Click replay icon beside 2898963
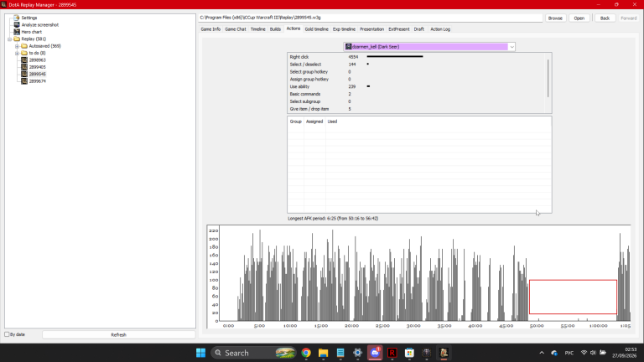644x362 pixels. pyautogui.click(x=24, y=60)
